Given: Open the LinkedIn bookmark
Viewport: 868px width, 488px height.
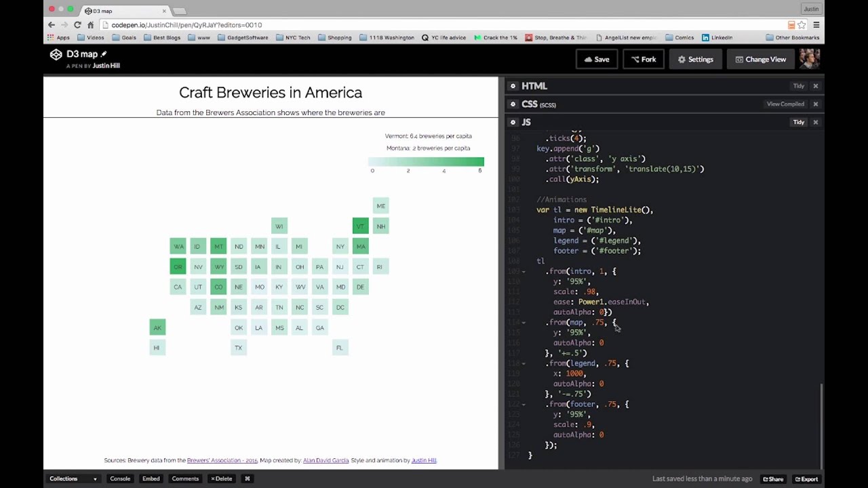Looking at the screenshot, I should point(717,38).
